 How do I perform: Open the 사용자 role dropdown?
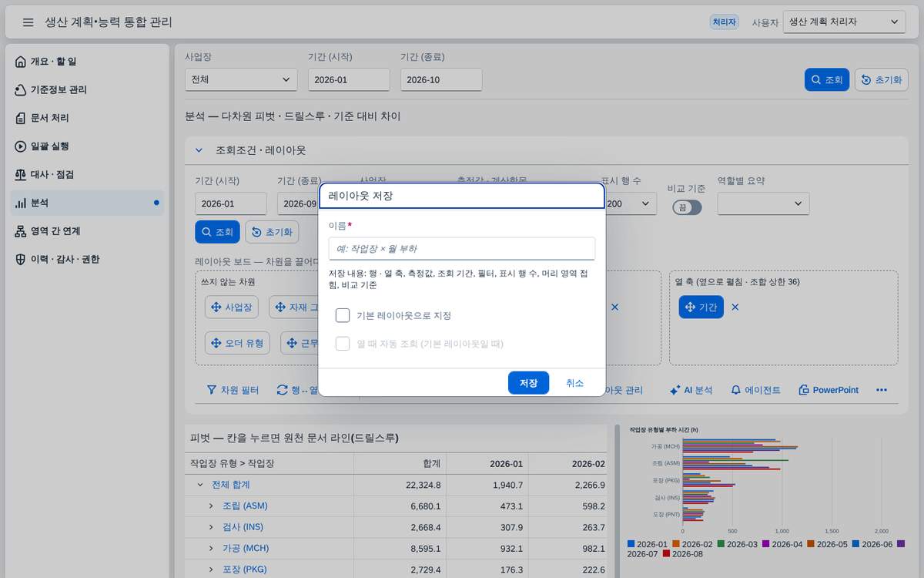[844, 22]
